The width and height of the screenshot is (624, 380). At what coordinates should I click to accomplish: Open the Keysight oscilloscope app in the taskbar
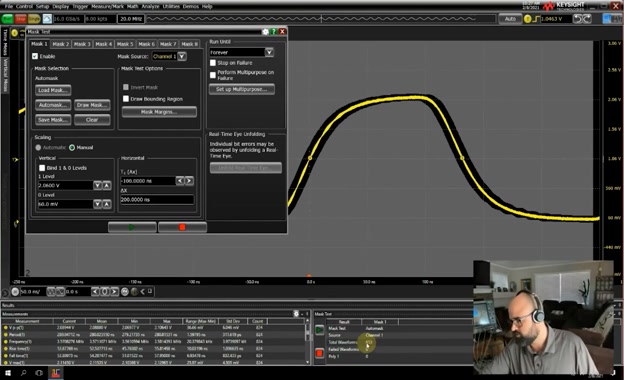(55, 373)
